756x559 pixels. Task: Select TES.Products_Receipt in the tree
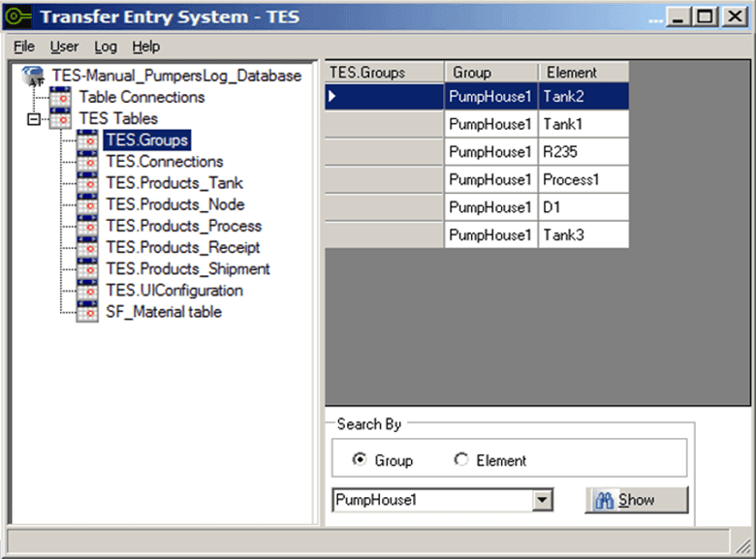183,247
